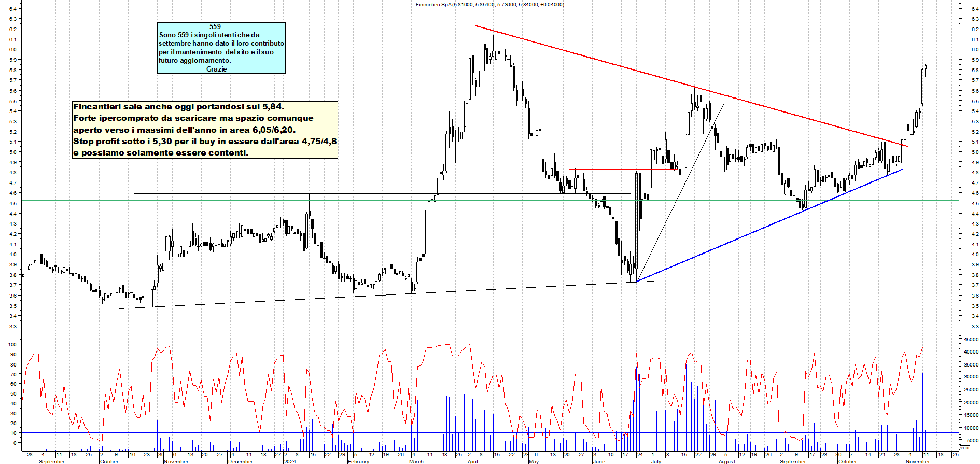Click the 'x100' volume multiplier box

pyautogui.click(x=964, y=448)
